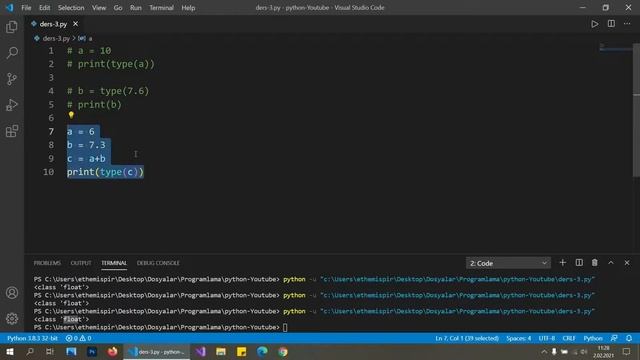Open the Manage gear icon
640x360 pixels.
(x=12, y=318)
